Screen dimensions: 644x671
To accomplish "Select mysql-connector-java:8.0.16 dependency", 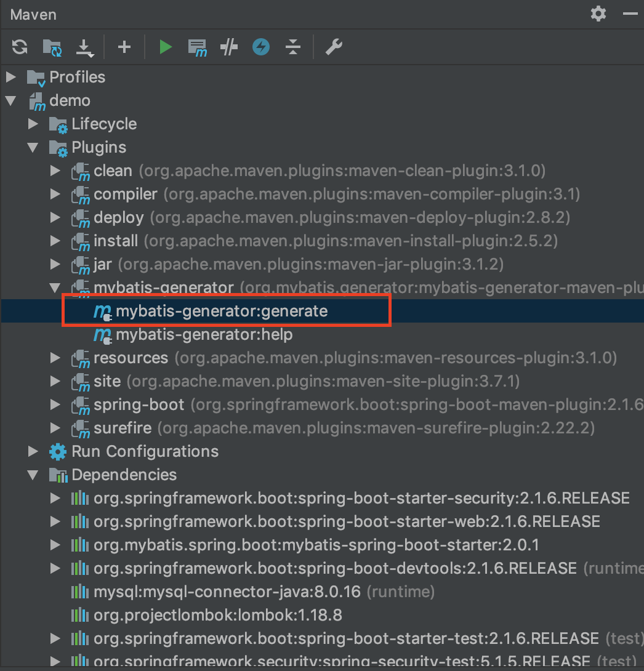I will (227, 592).
